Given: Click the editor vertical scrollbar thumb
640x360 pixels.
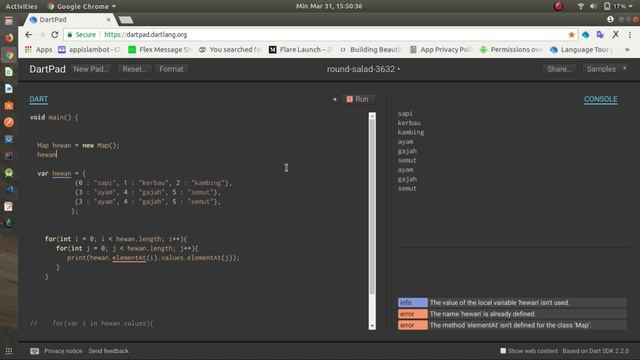Looking at the screenshot, I should [x=372, y=207].
